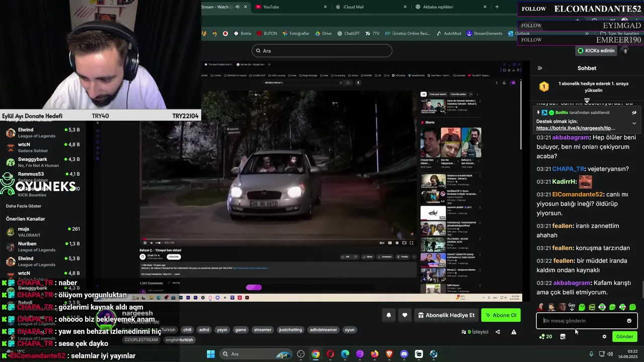
Task: Hide the pinned BotRix message
Action: [x=634, y=113]
